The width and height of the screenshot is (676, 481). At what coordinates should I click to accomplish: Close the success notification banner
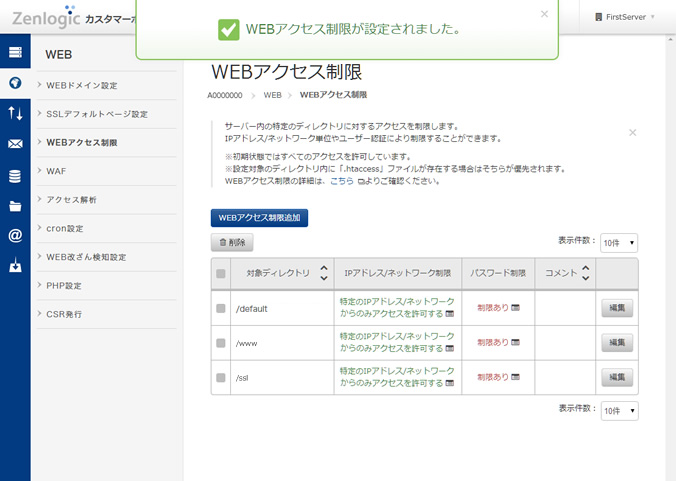pos(544,14)
